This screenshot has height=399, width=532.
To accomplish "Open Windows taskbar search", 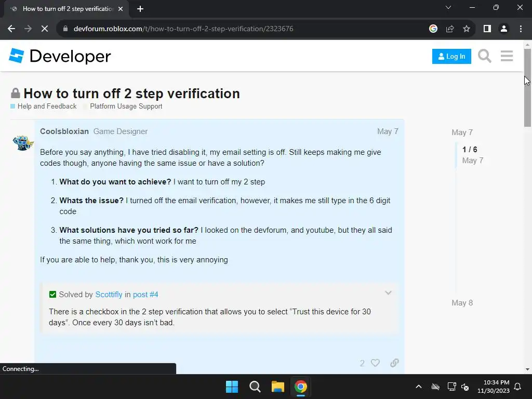I will [x=255, y=387].
